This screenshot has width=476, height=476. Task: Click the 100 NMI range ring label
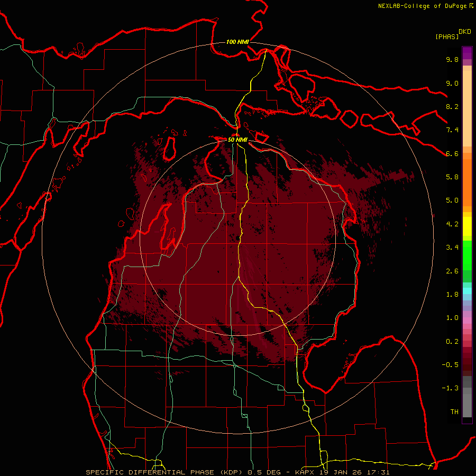click(237, 42)
